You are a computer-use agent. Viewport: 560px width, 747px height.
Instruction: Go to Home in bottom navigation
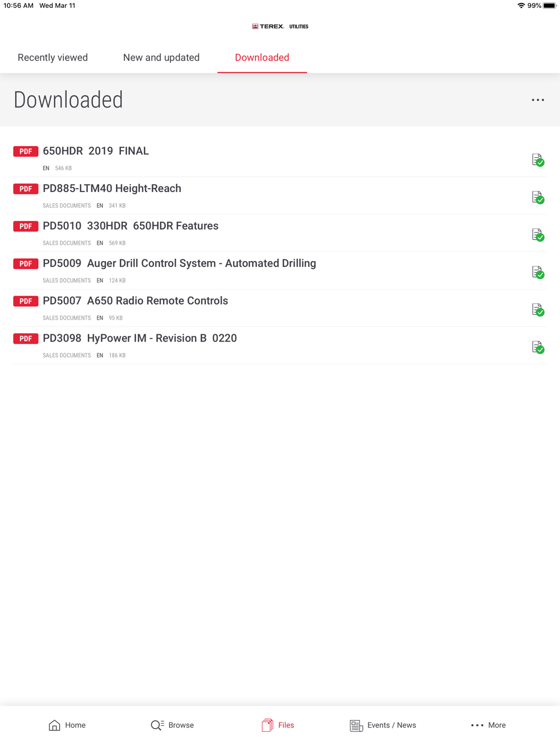click(x=67, y=725)
